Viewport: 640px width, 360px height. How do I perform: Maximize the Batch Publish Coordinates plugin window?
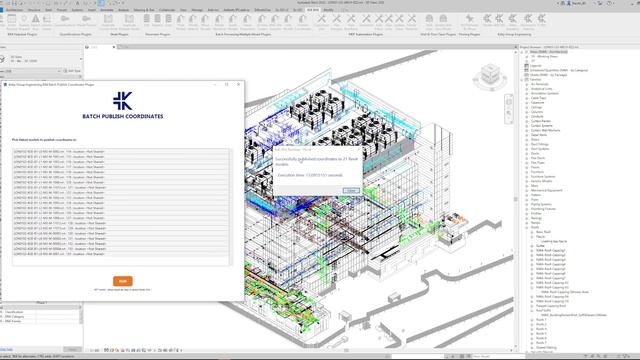tap(227, 84)
